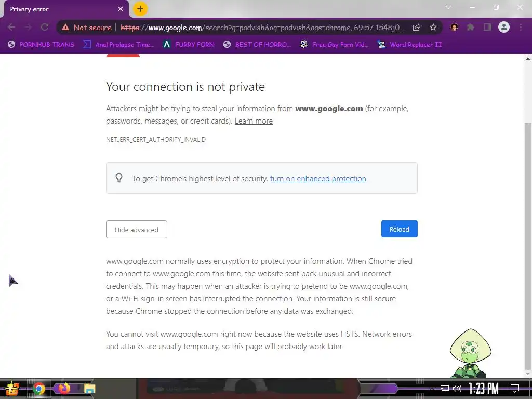Screen dimensions: 532x399
Task: Click the share page icon
Action: click(417, 28)
